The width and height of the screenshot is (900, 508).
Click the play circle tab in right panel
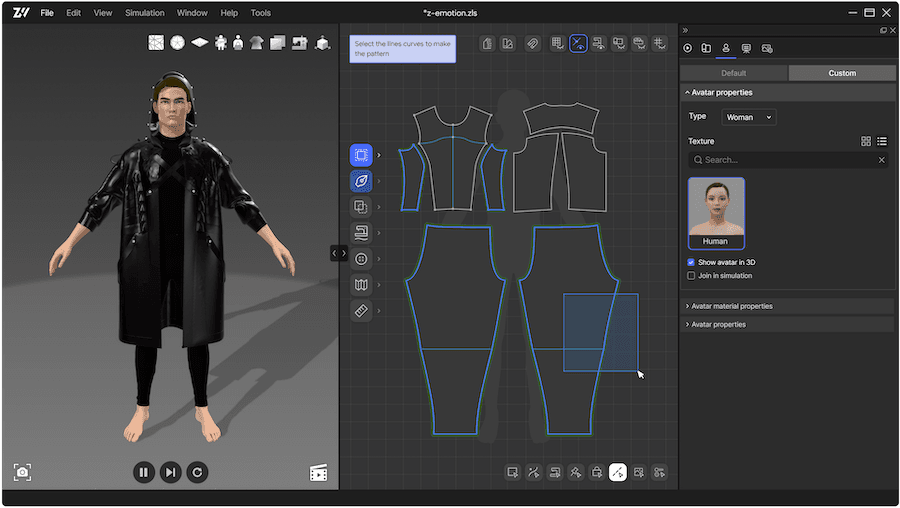click(x=688, y=48)
